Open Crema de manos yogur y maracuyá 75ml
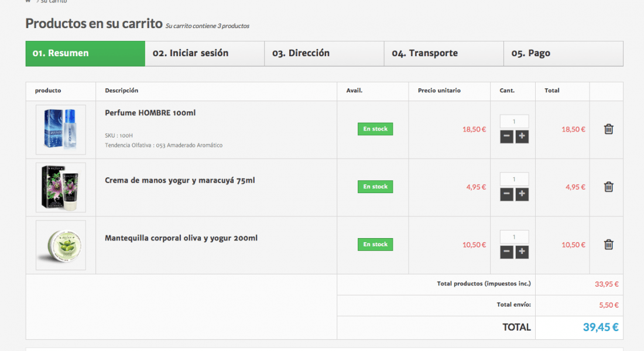Viewport: 644px width, 351px height. (x=180, y=180)
